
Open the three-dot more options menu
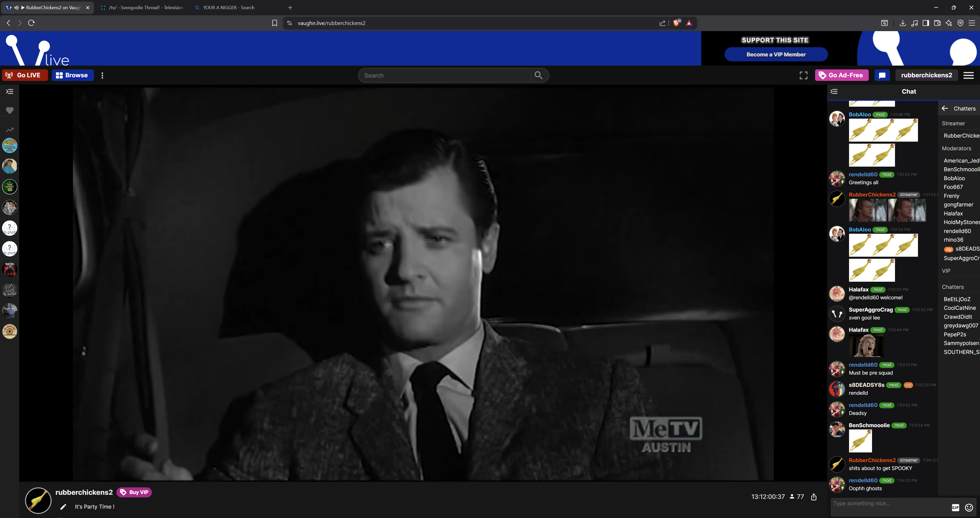[x=102, y=75]
